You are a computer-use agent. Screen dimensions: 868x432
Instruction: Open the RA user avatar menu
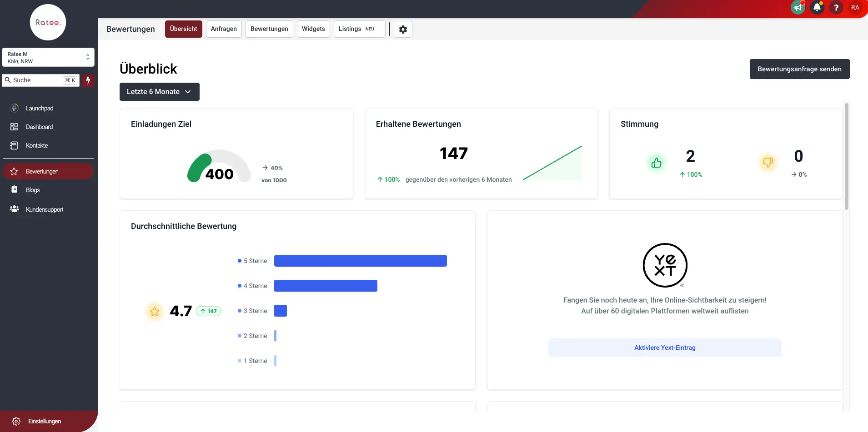pyautogui.click(x=855, y=7)
